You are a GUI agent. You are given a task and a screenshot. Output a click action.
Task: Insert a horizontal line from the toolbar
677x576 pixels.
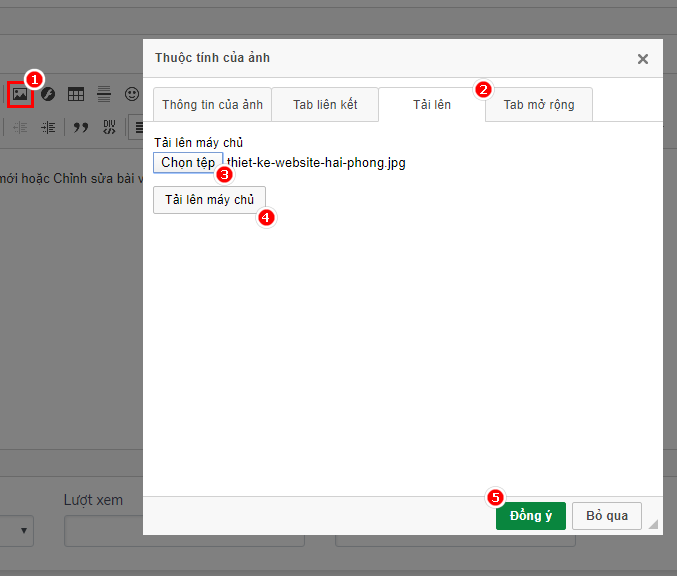(104, 94)
